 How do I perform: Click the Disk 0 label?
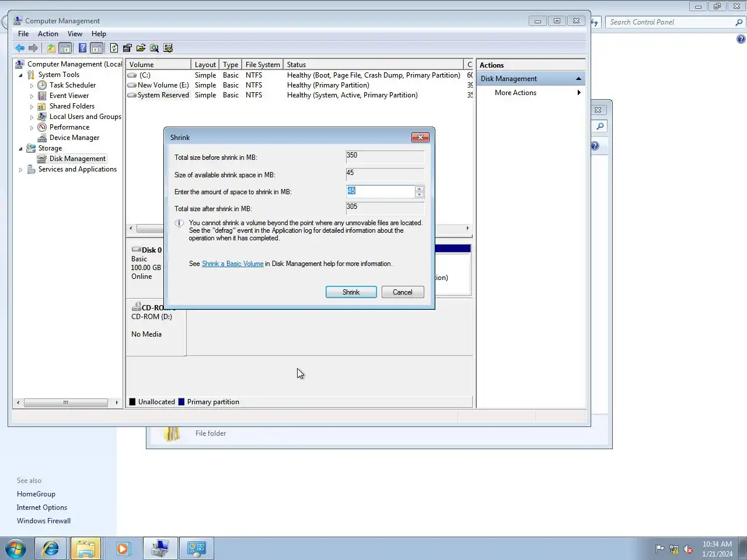(x=151, y=250)
